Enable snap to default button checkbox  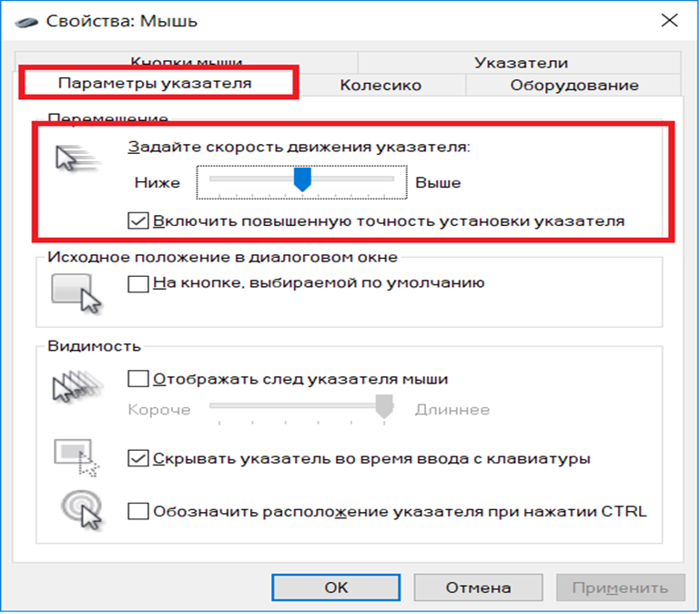coord(138,283)
